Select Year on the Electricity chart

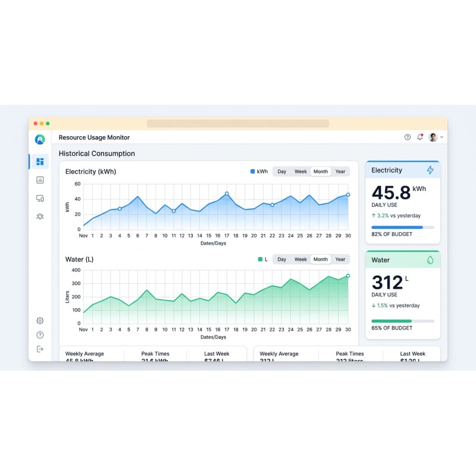(x=340, y=171)
